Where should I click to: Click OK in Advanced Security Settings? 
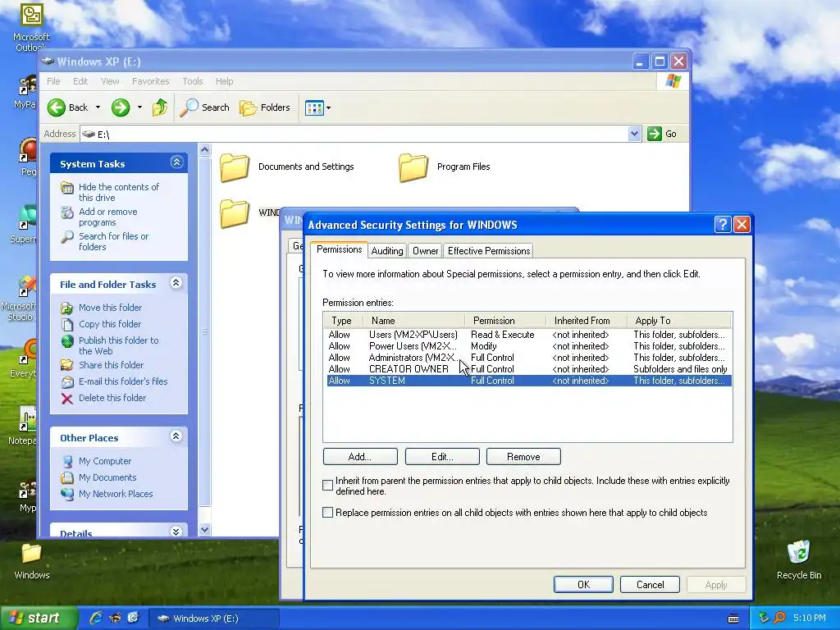point(583,584)
